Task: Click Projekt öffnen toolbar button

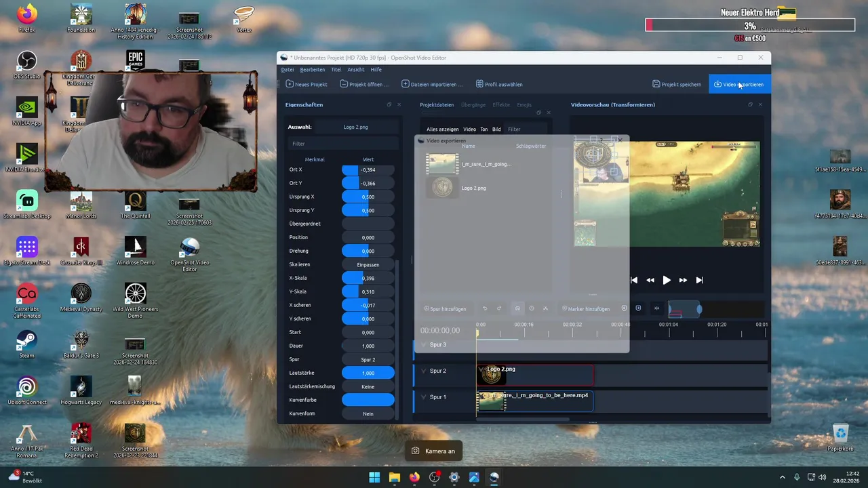Action: (x=364, y=84)
